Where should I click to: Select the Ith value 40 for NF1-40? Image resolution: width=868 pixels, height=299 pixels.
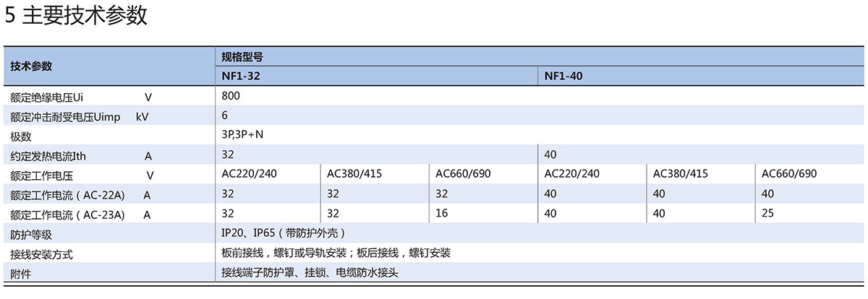tap(550, 155)
